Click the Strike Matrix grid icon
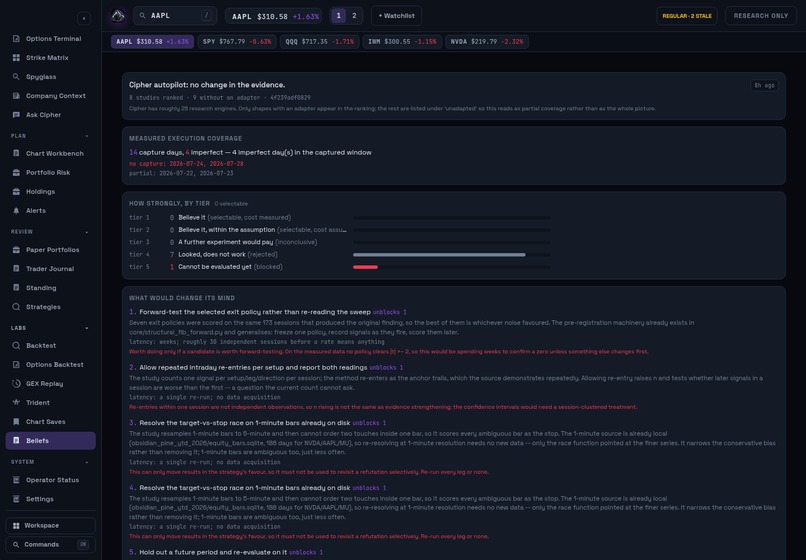 (x=16, y=58)
